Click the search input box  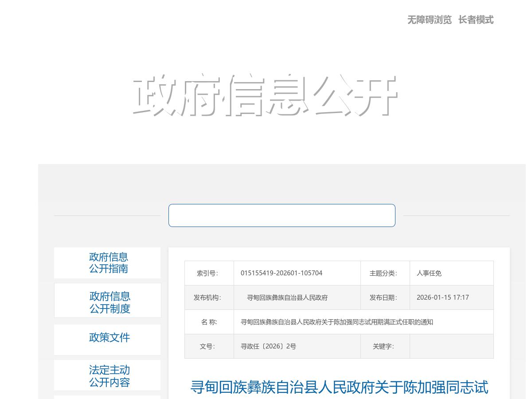[x=282, y=215]
